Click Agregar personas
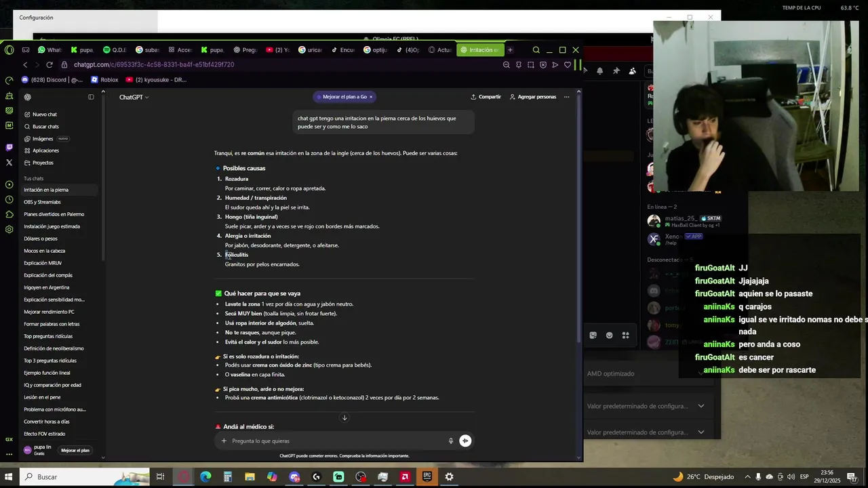Screen dimensions: 868x488 coord(533,97)
